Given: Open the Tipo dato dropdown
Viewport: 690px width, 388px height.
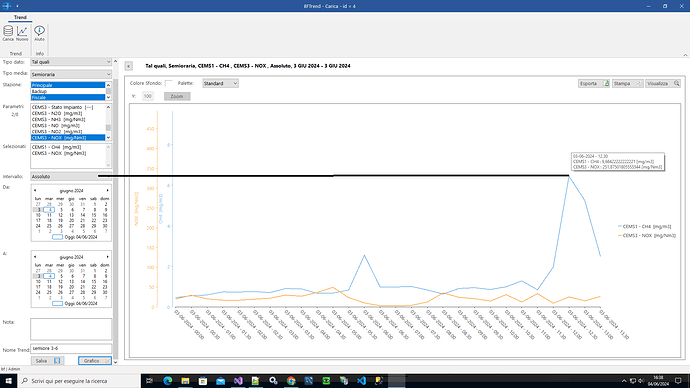Looking at the screenshot, I should point(71,62).
